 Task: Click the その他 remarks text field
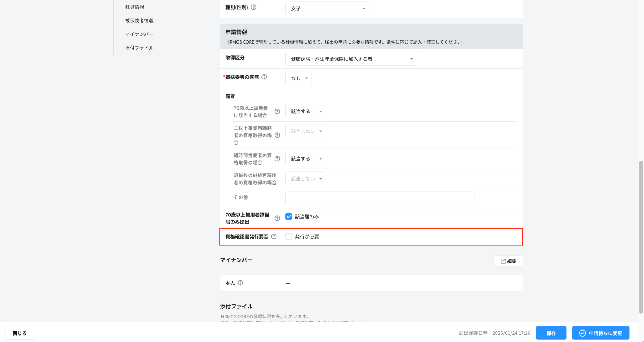(x=380, y=198)
